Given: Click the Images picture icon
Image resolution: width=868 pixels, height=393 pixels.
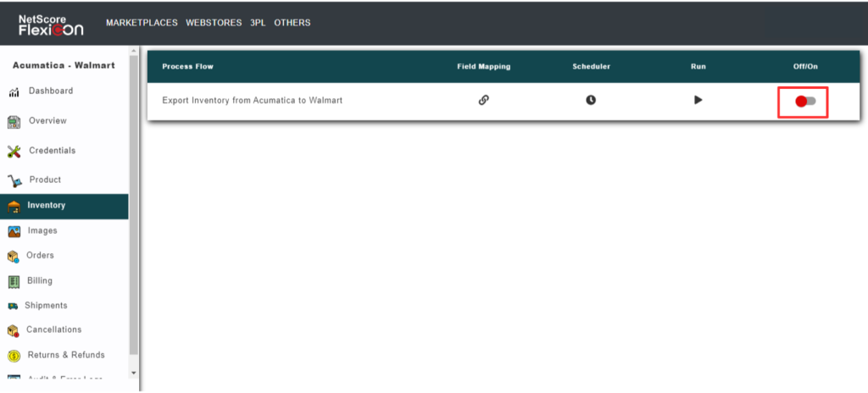Looking at the screenshot, I should pos(14,231).
